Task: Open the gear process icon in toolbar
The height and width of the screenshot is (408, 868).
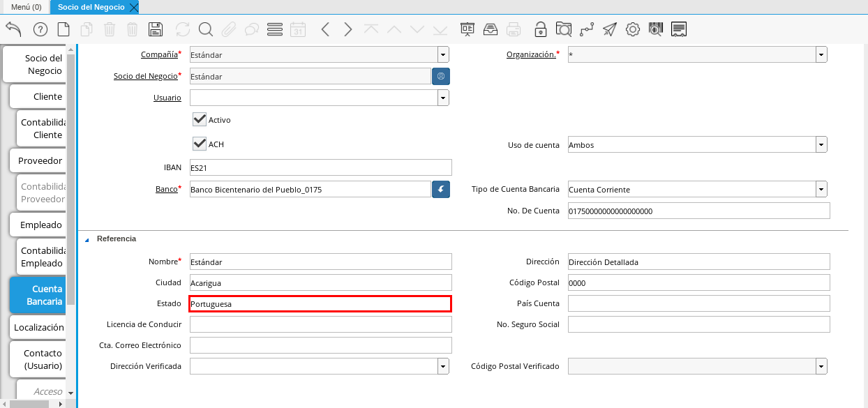Action: (x=632, y=29)
